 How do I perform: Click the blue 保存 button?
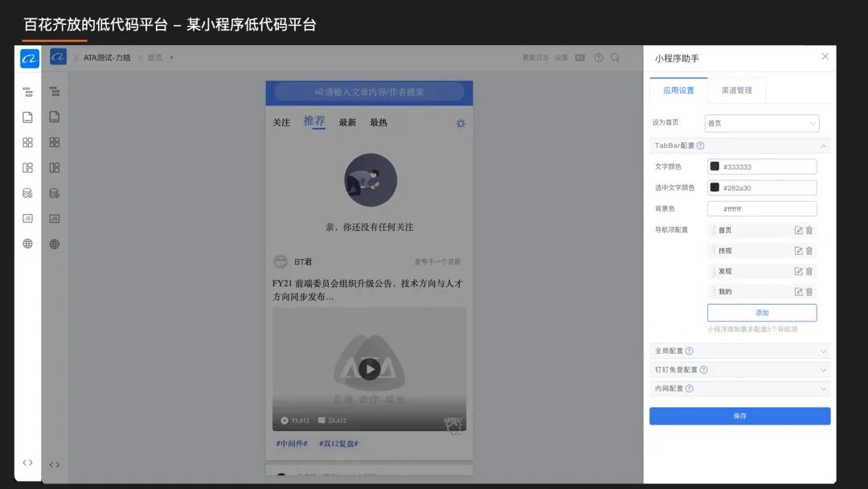tap(739, 416)
